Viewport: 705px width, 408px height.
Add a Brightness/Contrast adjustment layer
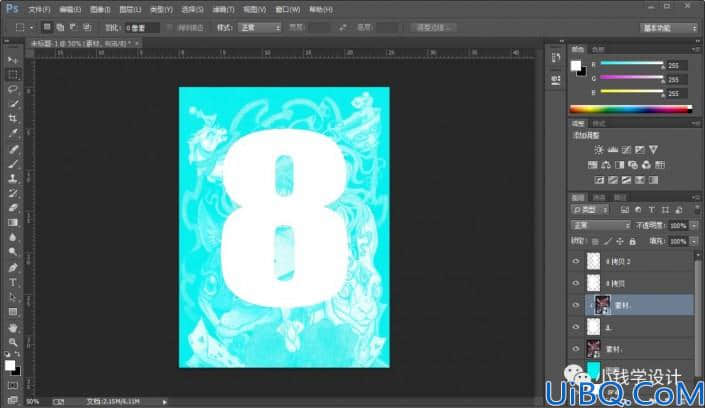click(598, 150)
